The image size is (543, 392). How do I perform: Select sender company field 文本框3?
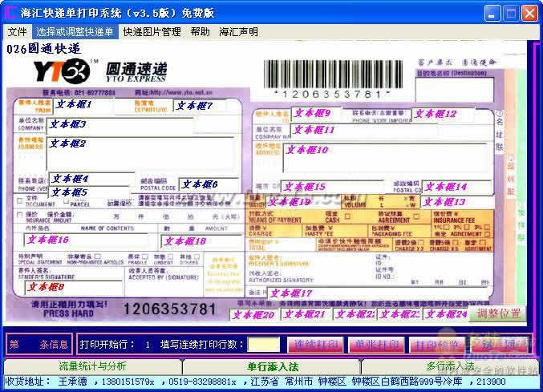click(120, 125)
